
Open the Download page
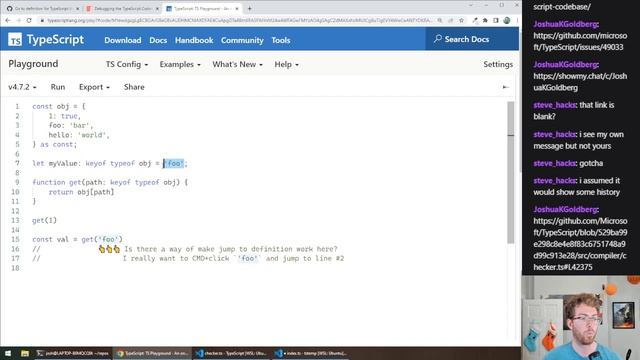122,40
